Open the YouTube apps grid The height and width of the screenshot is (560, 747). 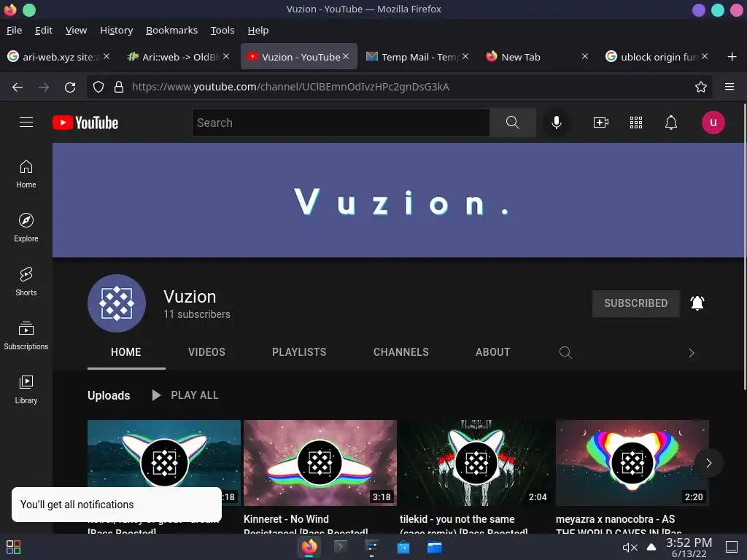636,122
